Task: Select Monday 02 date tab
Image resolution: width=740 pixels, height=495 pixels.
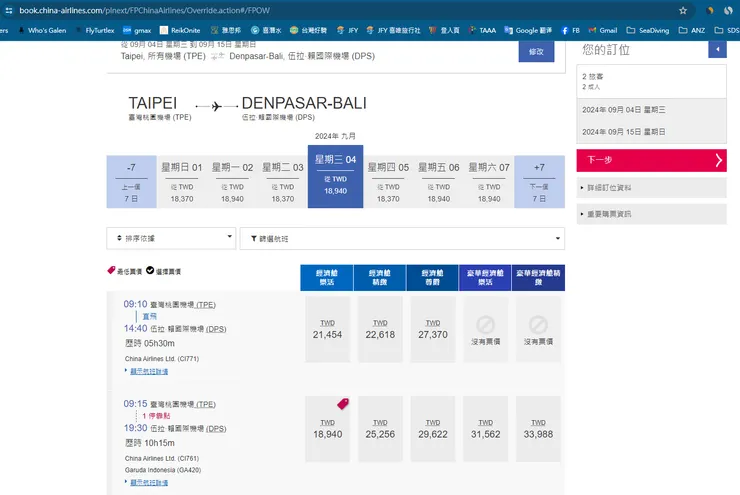Action: (232, 182)
